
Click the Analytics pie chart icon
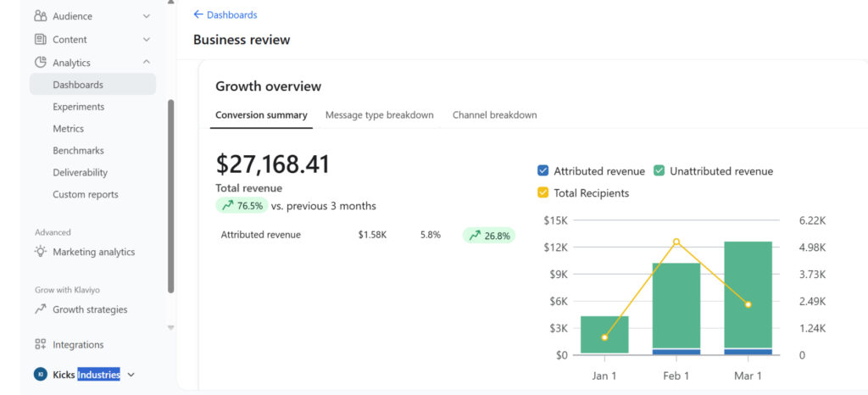41,63
